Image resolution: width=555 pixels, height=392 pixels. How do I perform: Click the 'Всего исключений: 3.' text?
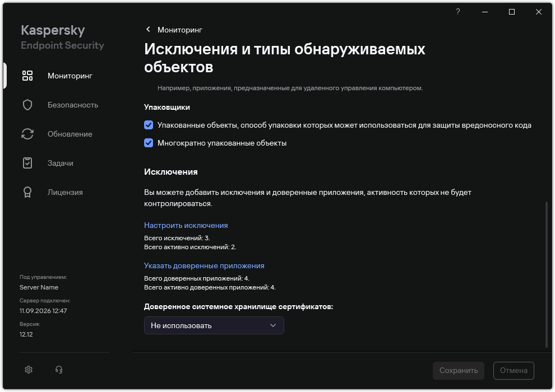tap(177, 238)
